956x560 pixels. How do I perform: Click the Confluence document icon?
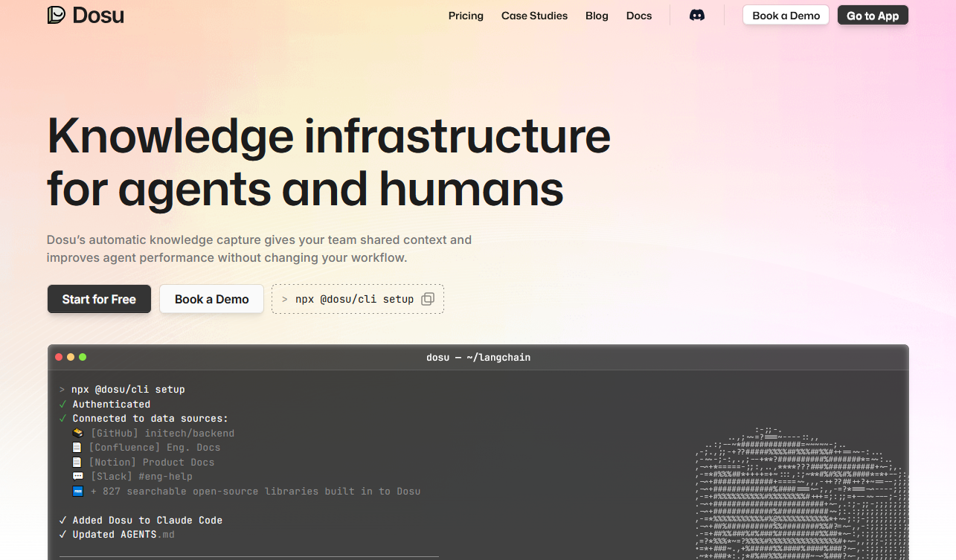pyautogui.click(x=77, y=448)
